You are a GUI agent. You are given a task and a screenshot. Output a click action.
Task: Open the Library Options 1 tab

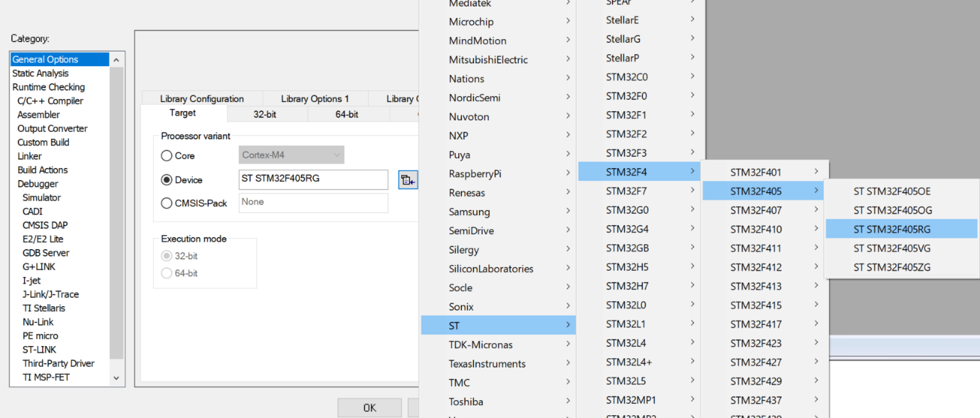click(x=315, y=99)
